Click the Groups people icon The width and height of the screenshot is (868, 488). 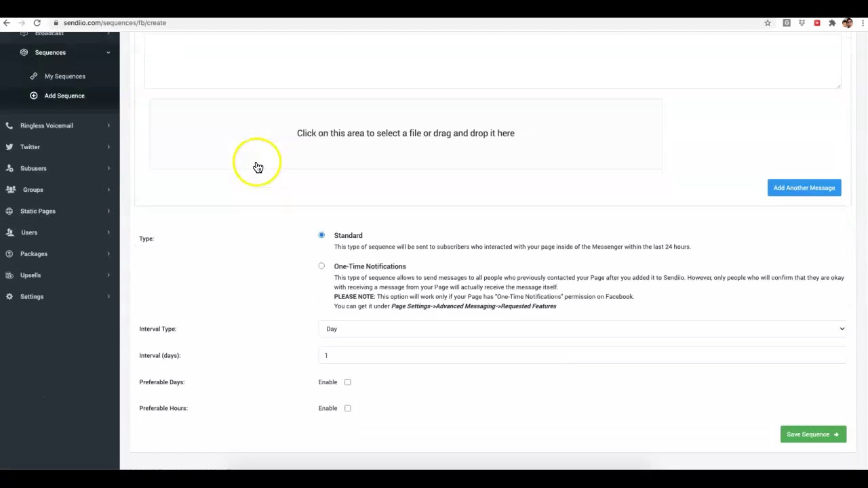tap(11, 190)
